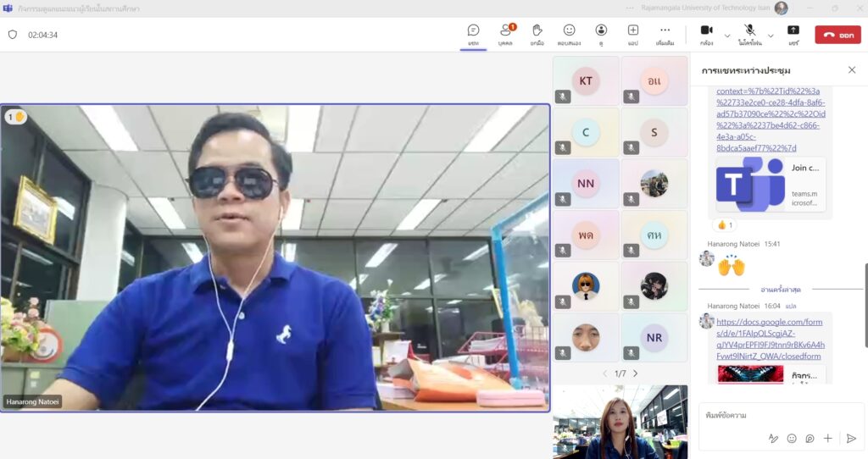Leave the meeting with red button
Image resolution: width=868 pixels, height=459 pixels.
click(x=837, y=35)
